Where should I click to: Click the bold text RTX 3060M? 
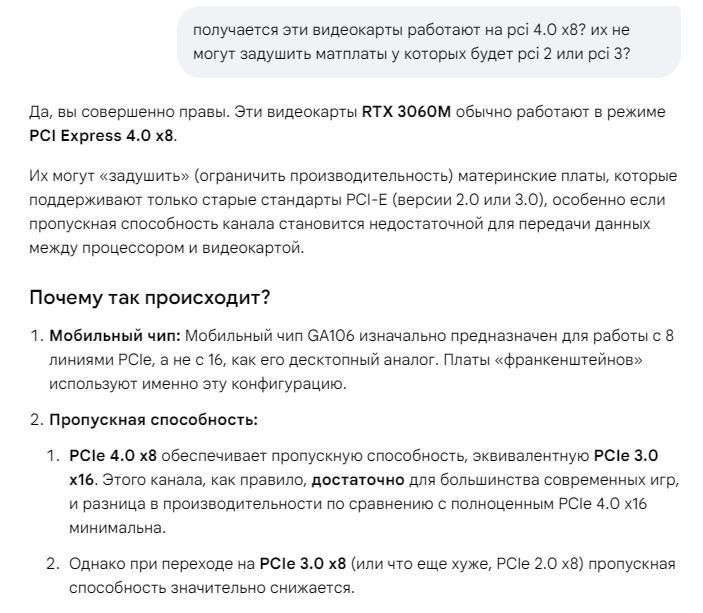406,112
